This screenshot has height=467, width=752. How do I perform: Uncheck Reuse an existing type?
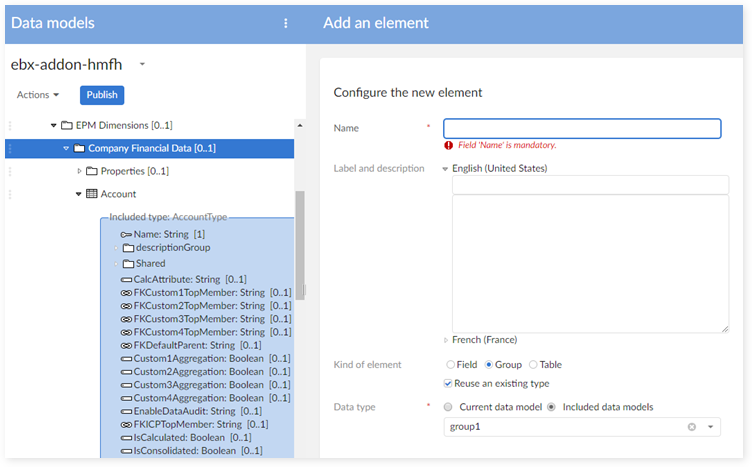point(448,383)
